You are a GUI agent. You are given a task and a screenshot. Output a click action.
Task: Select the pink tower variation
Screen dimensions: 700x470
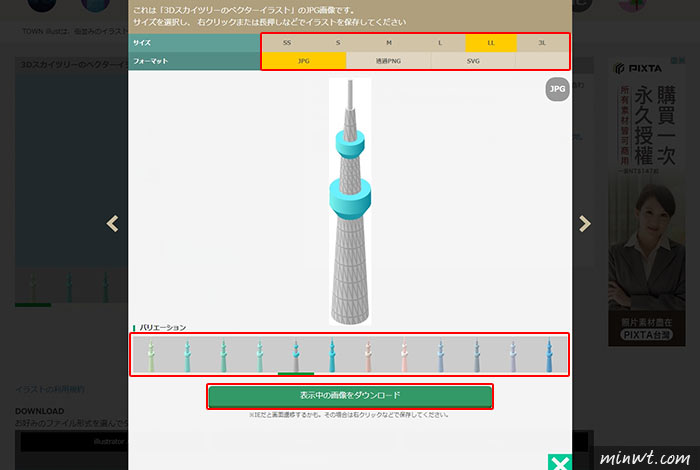tap(404, 355)
